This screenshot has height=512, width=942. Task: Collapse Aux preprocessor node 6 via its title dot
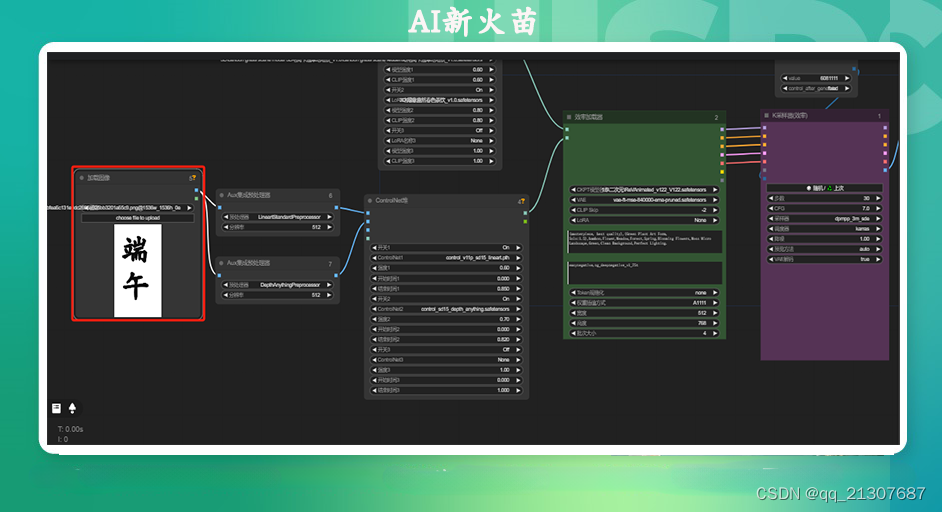222,195
